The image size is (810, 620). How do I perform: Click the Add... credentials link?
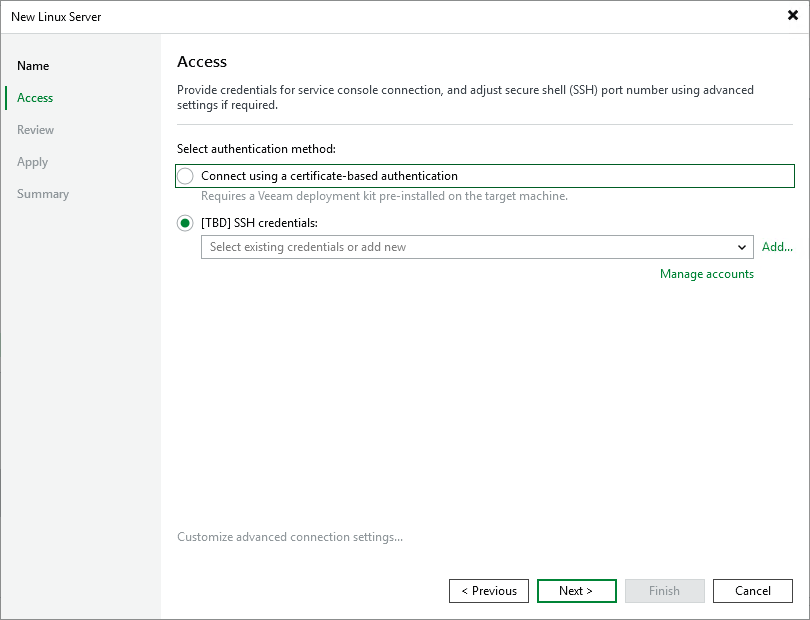(x=777, y=247)
